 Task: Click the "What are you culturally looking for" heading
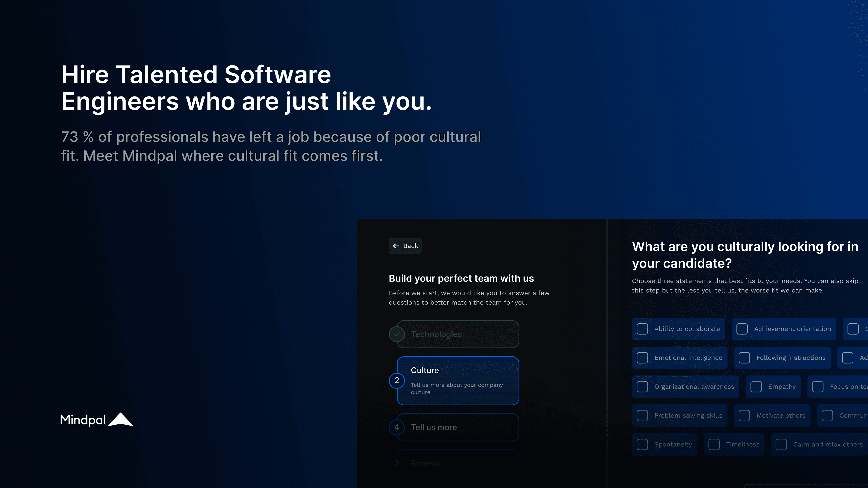745,255
